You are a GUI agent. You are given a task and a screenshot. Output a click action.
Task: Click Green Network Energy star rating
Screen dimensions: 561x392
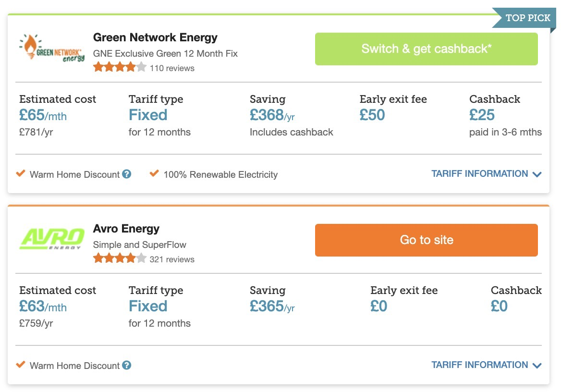[x=120, y=68]
